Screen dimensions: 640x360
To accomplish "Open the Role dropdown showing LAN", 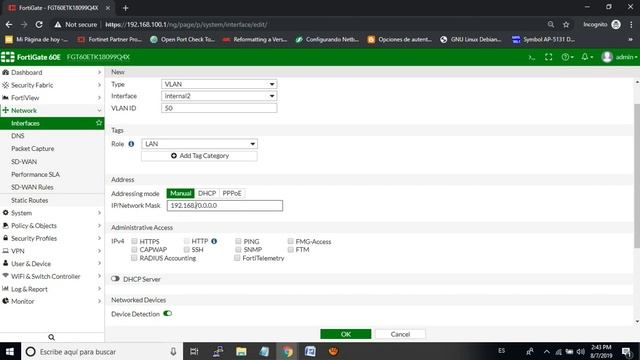I will point(200,144).
